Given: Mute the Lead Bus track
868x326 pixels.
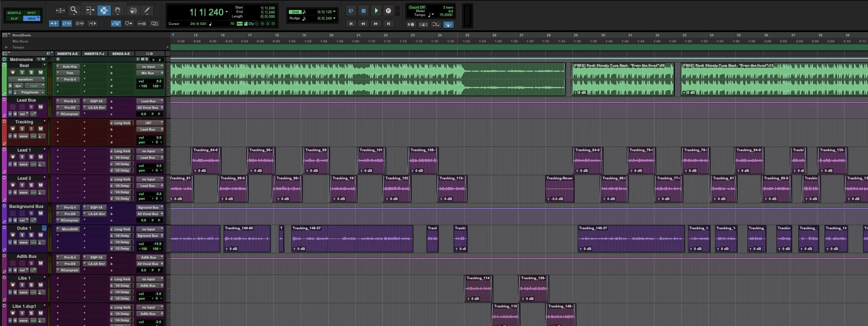Looking at the screenshot, I should click(40, 107).
